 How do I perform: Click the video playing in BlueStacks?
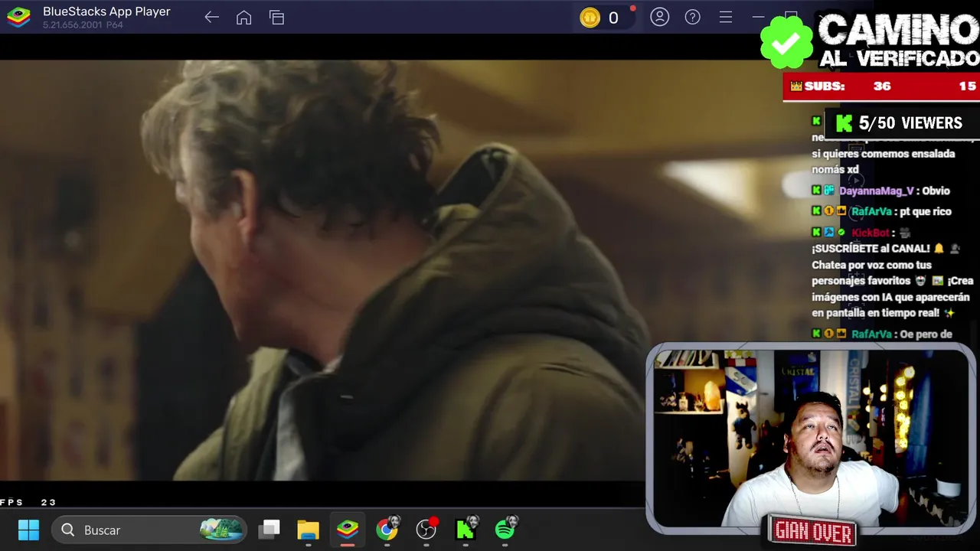pyautogui.click(x=323, y=270)
